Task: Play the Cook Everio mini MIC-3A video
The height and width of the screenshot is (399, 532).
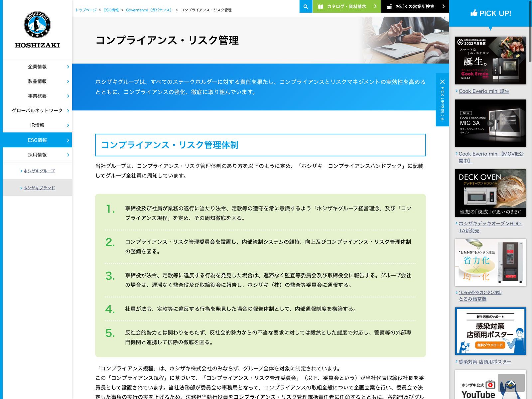Action: [x=490, y=123]
